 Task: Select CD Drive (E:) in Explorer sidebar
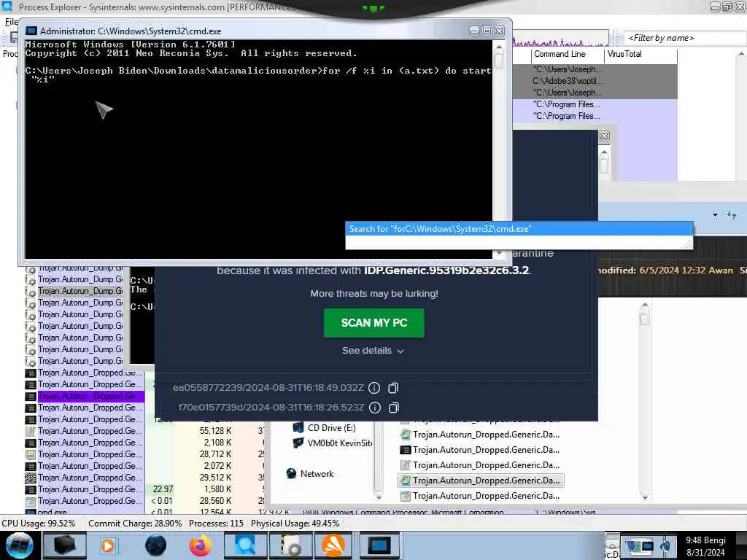tap(332, 427)
